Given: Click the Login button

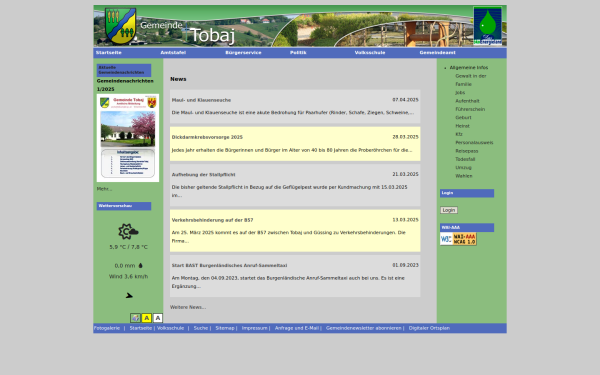Looking at the screenshot, I should 448,210.
